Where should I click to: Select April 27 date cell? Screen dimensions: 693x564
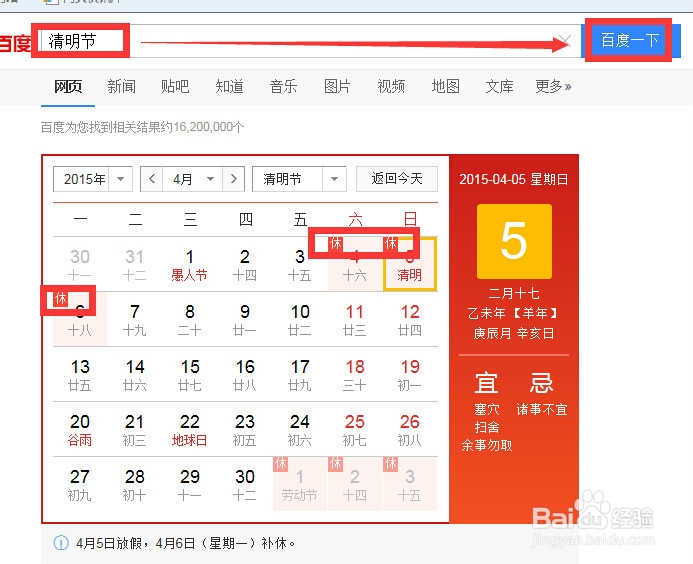point(80,484)
